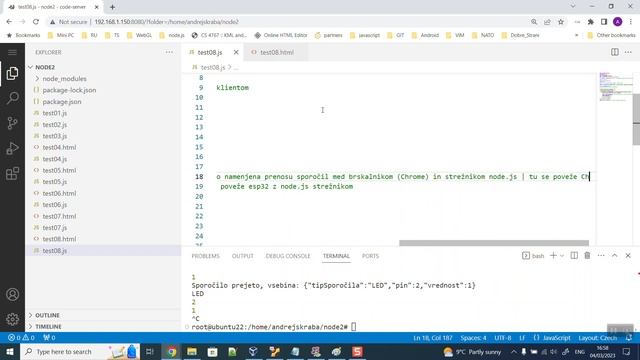Split the terminal panel
The height and width of the screenshot is (360, 640).
tap(574, 256)
